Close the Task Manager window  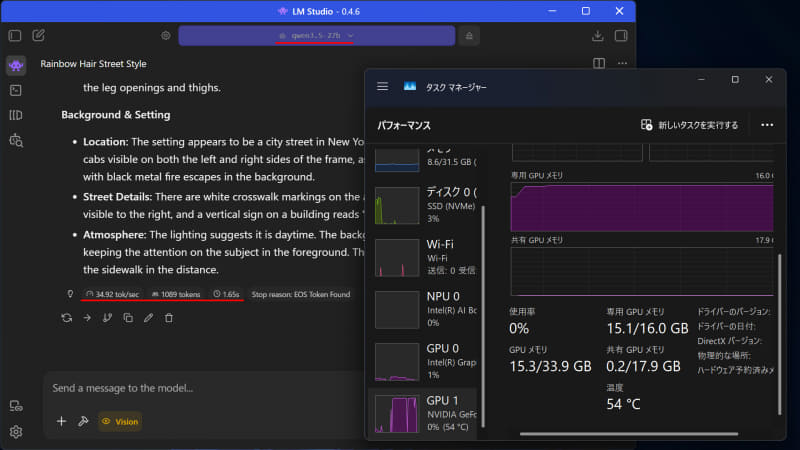point(769,80)
